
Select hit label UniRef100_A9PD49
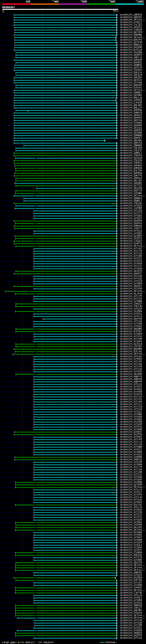click(x=131, y=60)
